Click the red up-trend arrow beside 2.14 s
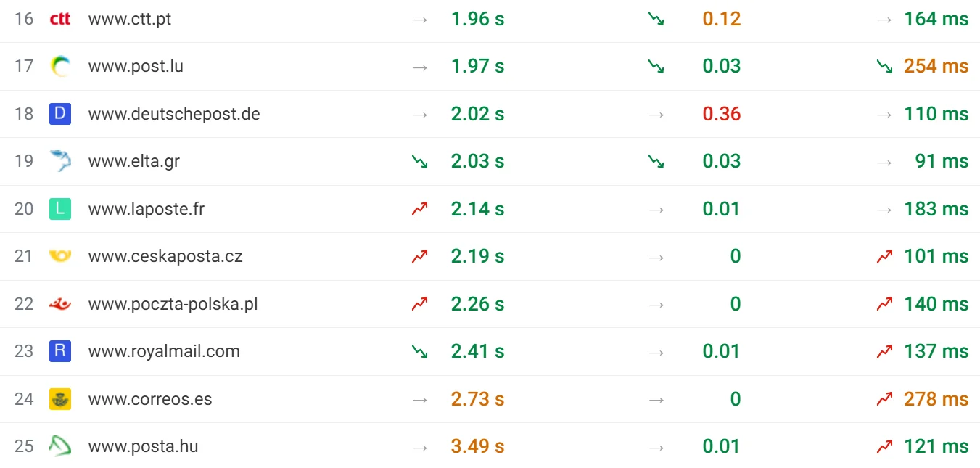 tap(419, 209)
